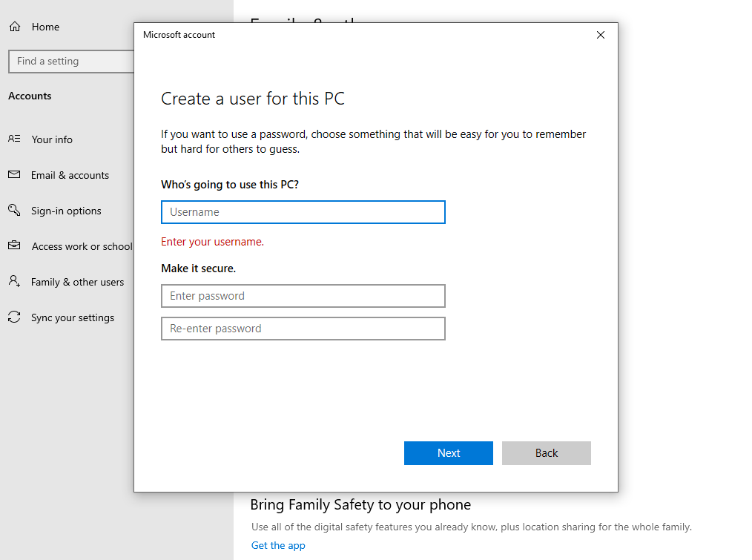The height and width of the screenshot is (560, 752).
Task: Open Your info settings page
Action: (52, 139)
